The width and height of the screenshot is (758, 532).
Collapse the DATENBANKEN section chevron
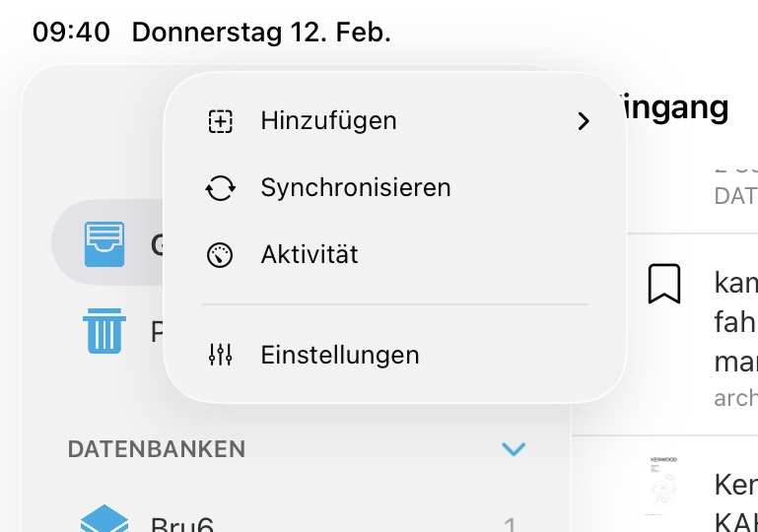(x=513, y=449)
